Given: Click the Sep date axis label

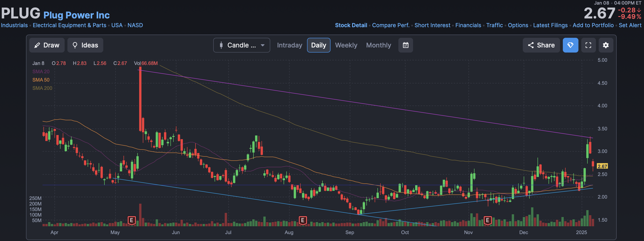Looking at the screenshot, I should click(x=350, y=232).
